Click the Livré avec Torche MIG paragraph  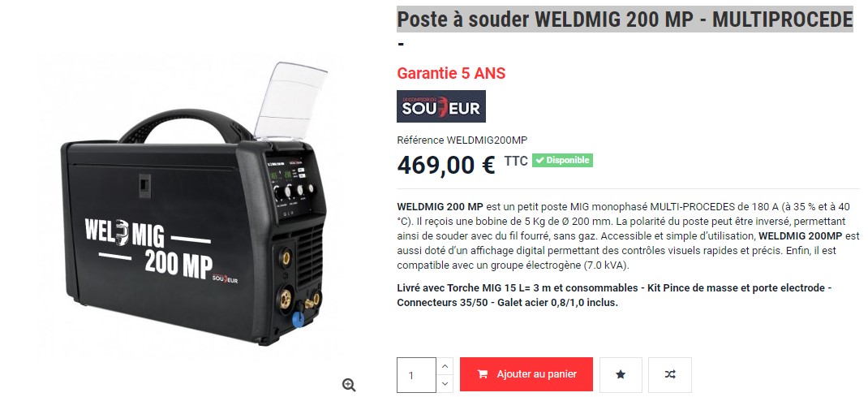click(614, 296)
